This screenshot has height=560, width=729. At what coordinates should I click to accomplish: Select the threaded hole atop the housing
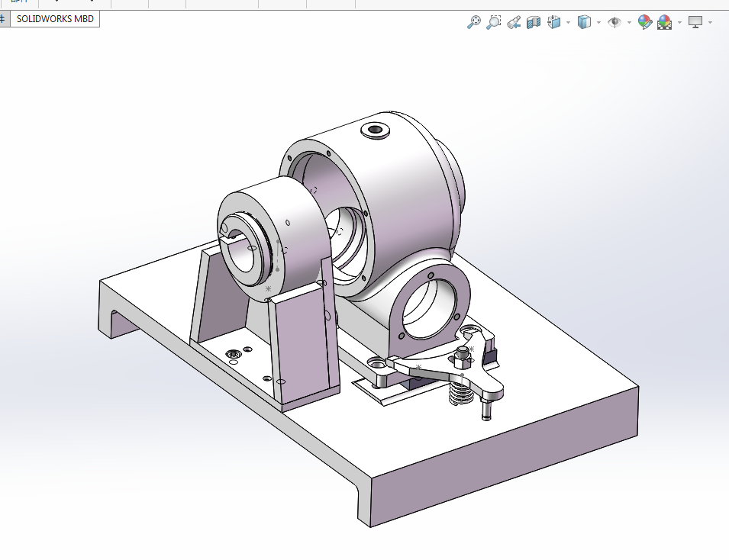tap(376, 130)
